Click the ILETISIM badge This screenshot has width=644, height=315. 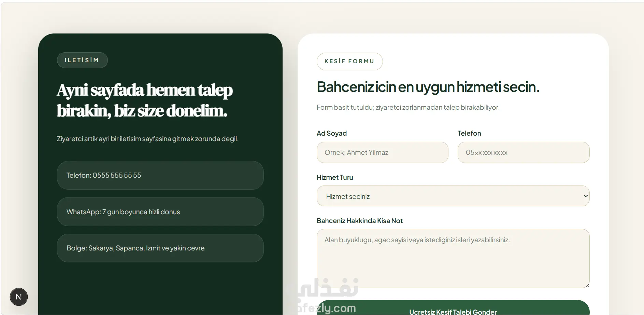click(x=82, y=60)
